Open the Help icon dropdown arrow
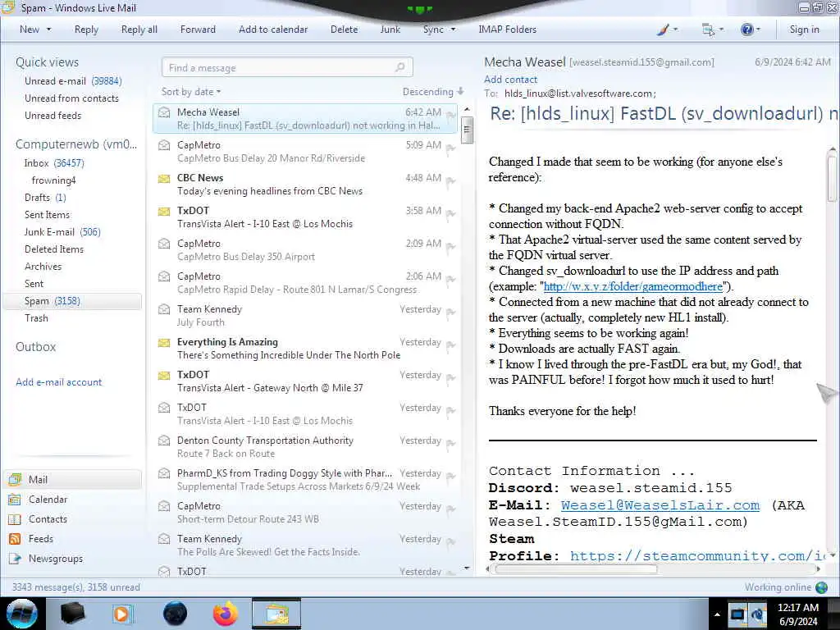The height and width of the screenshot is (630, 840). (x=757, y=30)
